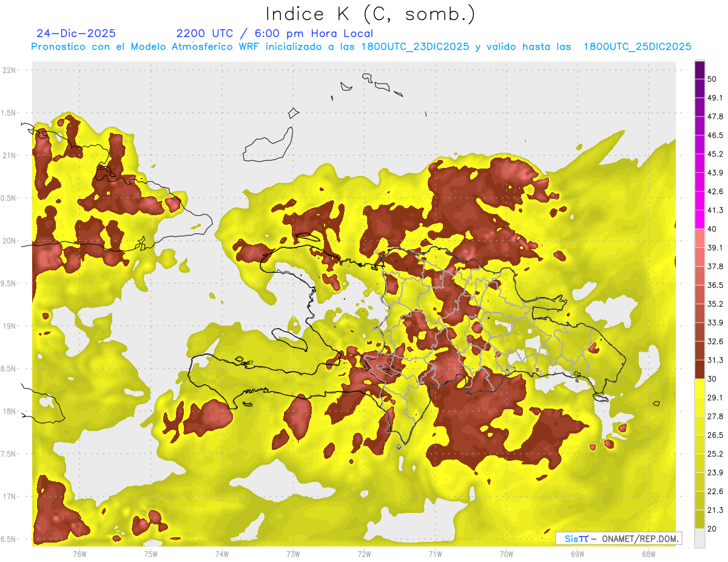Screen dimensions: 728x562
Task: Click the "75W" longitude label
Action: pos(150,554)
